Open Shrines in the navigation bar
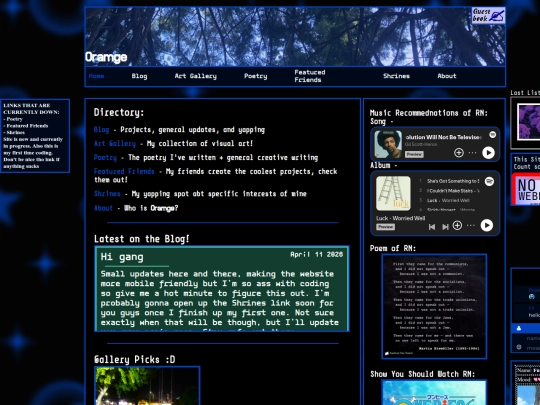 [396, 76]
